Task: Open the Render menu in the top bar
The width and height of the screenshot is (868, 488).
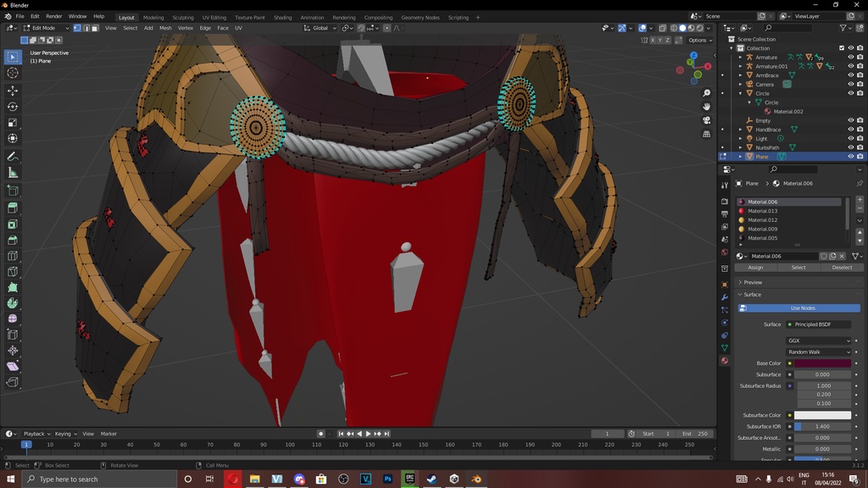Action: [x=53, y=16]
